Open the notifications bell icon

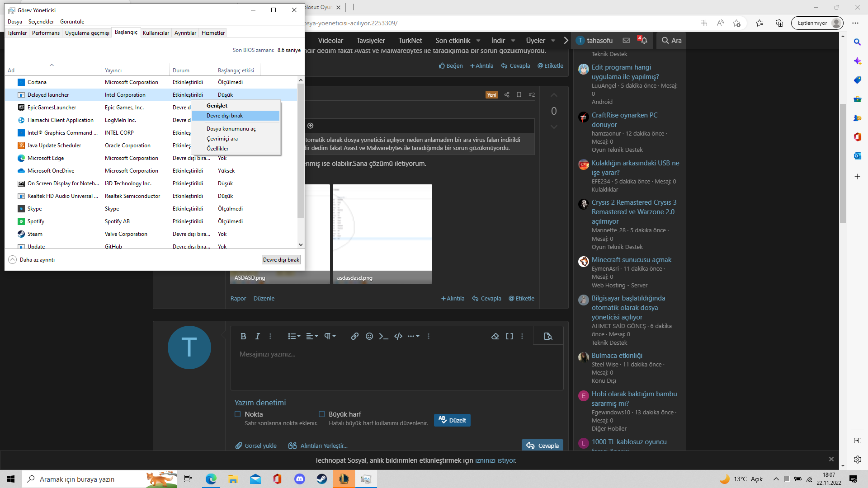pos(644,40)
